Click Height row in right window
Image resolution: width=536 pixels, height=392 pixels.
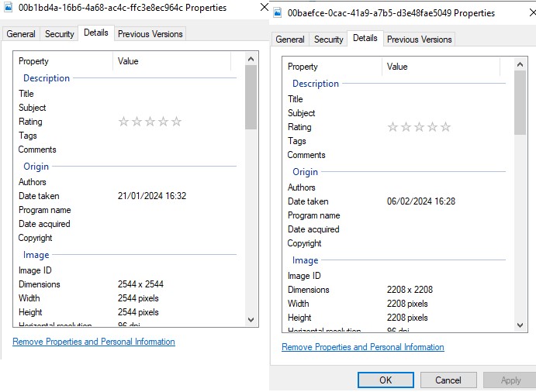point(396,318)
